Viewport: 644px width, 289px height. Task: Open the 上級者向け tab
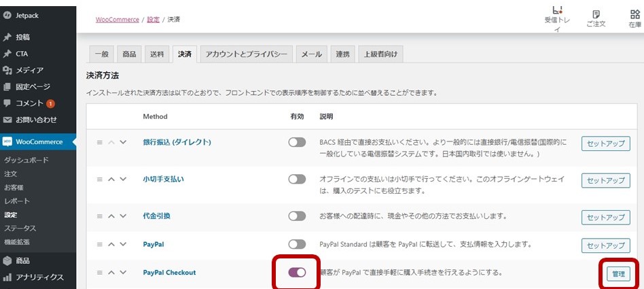(380, 54)
